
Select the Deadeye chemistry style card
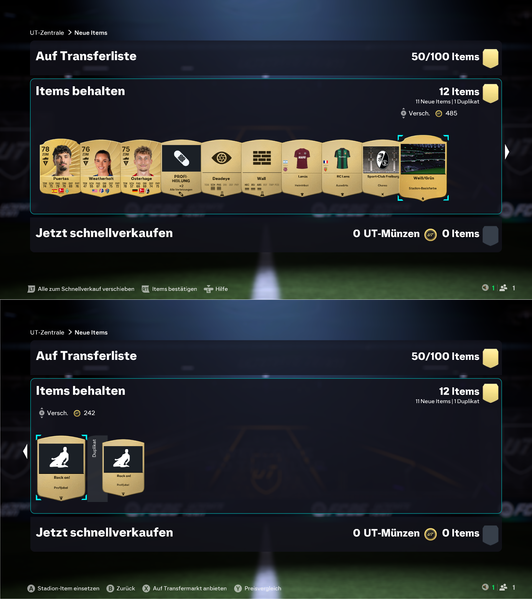[221, 168]
